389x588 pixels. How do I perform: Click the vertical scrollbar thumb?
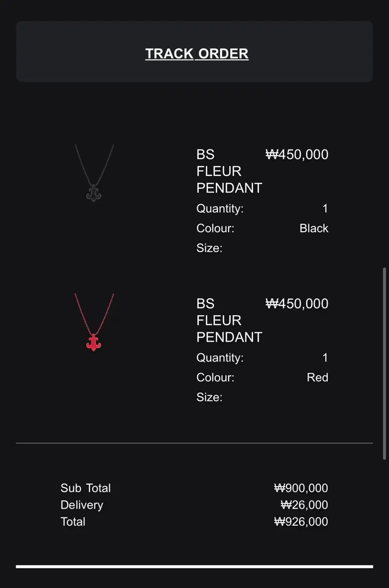[x=385, y=363]
